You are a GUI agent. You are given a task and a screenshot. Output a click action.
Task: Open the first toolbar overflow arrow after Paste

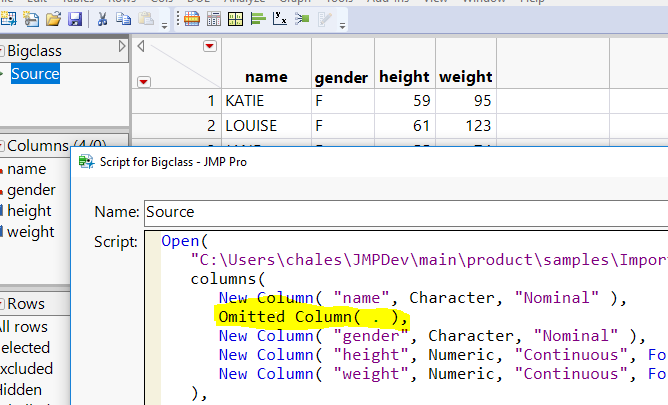click(164, 26)
